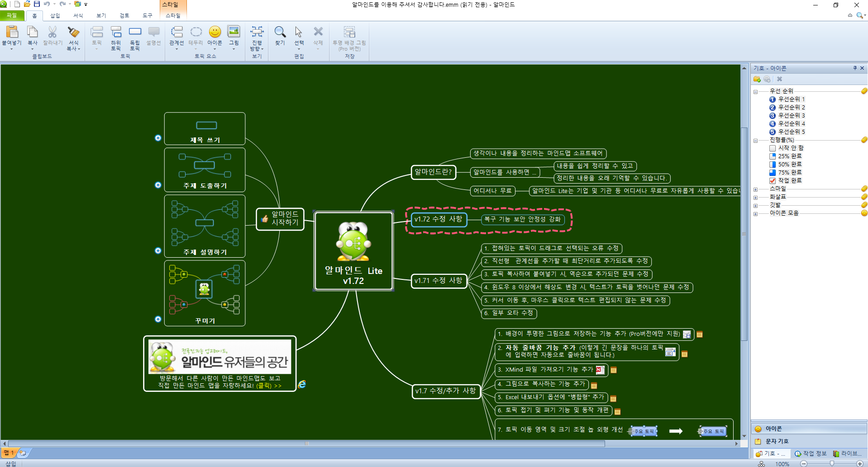Click the Open folder icon in quick access toolbar
This screenshot has height=467, width=868.
pos(27,4)
